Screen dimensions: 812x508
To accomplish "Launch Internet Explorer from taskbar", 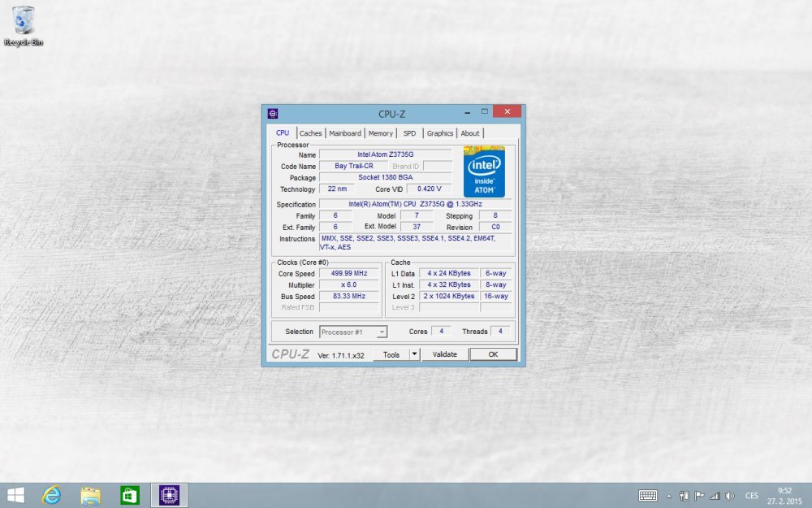I will [x=53, y=495].
